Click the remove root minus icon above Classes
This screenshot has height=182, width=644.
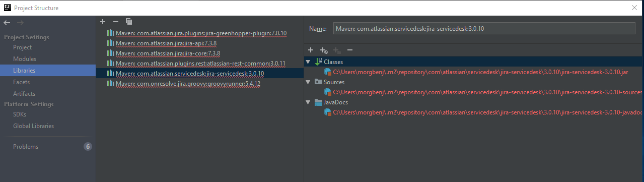(x=350, y=50)
